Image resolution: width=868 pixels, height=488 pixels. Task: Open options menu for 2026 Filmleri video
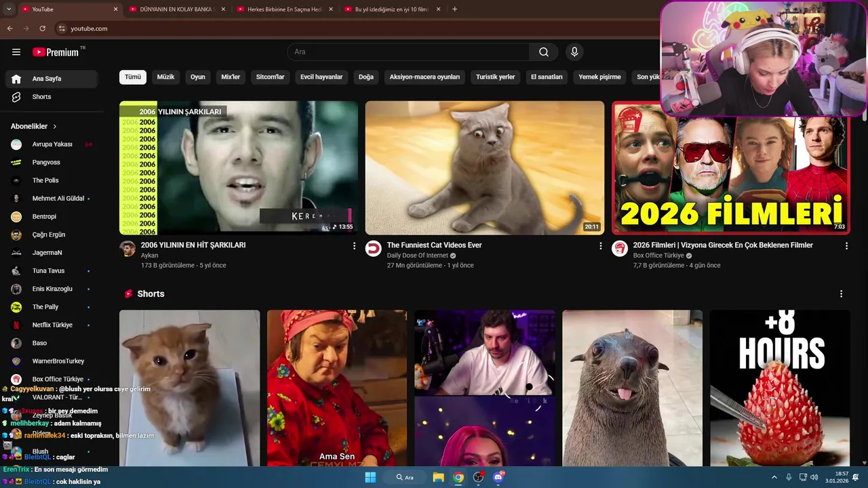pos(846,246)
